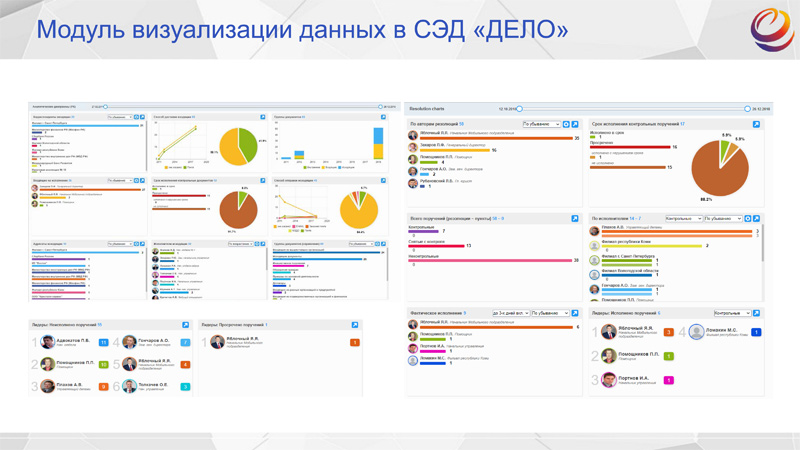Image resolution: width=800 pixels, height=450 pixels.
Task: Expand 'Лидеры: Просрочено поручений' panel arrow icon
Action: 355,324
